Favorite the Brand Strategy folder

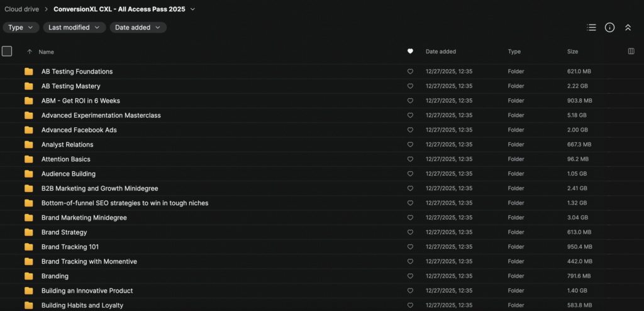click(410, 232)
